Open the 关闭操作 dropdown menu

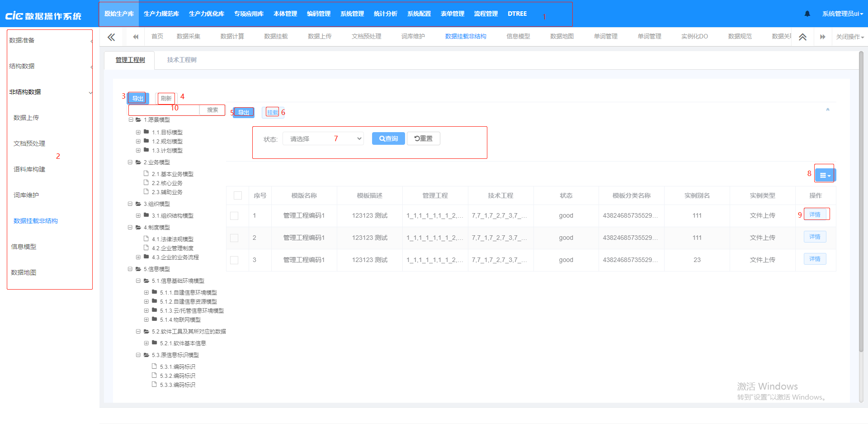(x=849, y=37)
